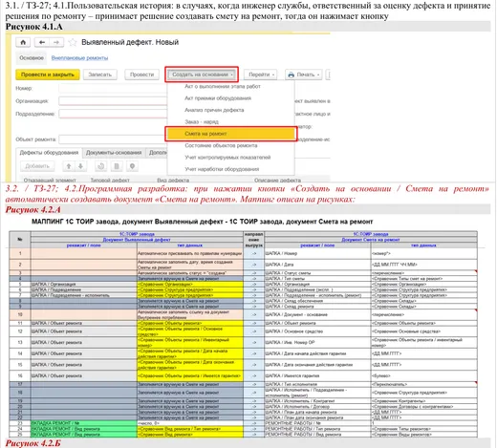Move row up with the up arrow icon

[69, 166]
